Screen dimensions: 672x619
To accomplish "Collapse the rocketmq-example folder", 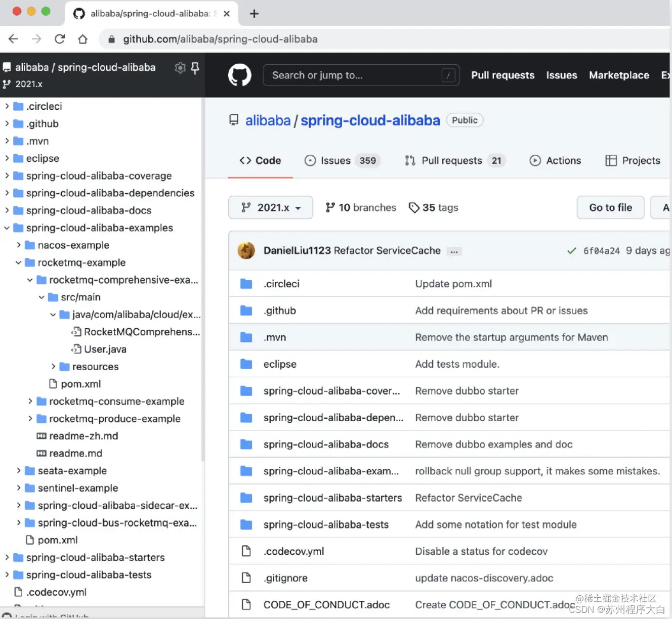I will (x=19, y=262).
